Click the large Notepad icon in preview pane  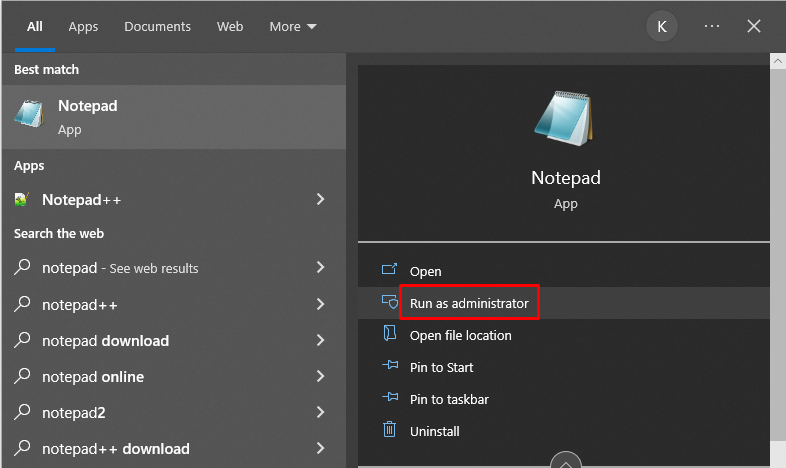tap(564, 118)
